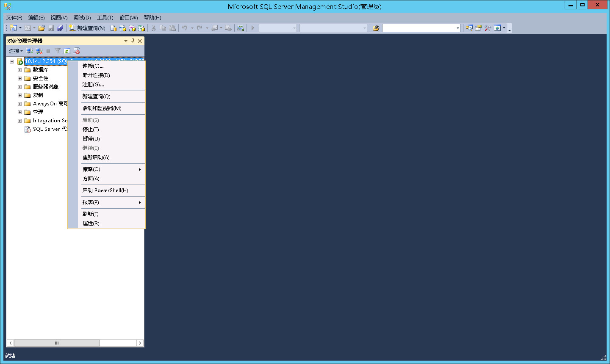Click the Toolbox hammer-wrench icon
The image size is (610, 364).
[x=488, y=28]
